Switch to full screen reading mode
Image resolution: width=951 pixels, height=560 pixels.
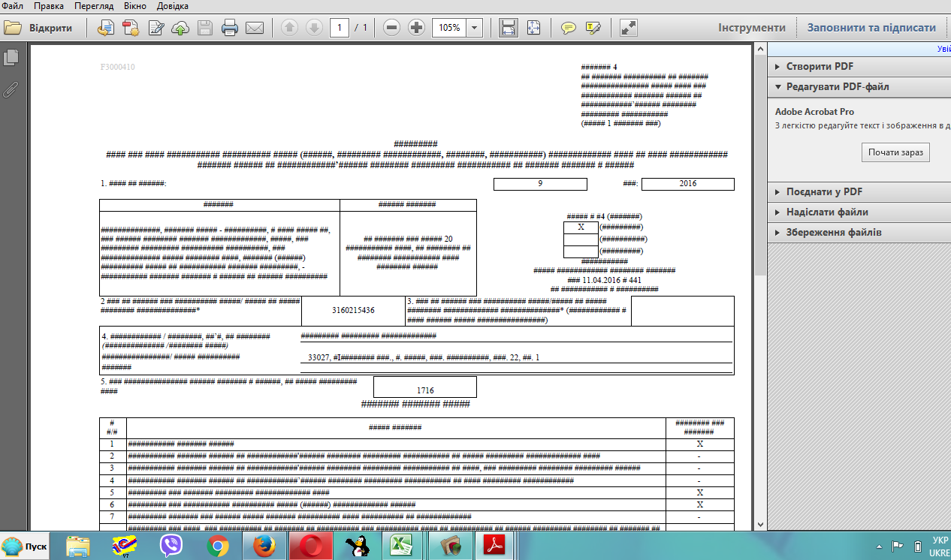[629, 29]
